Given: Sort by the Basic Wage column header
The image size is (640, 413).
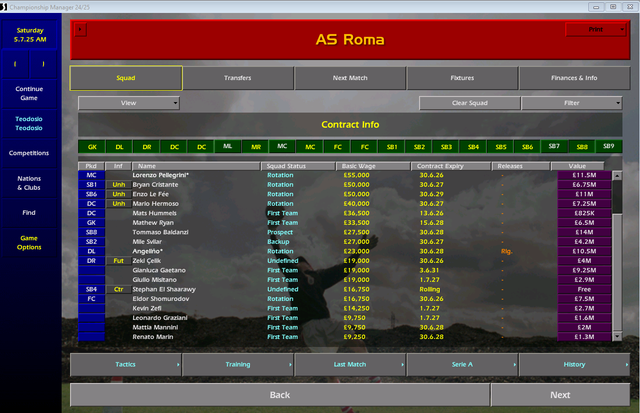Looking at the screenshot, I should (373, 166).
